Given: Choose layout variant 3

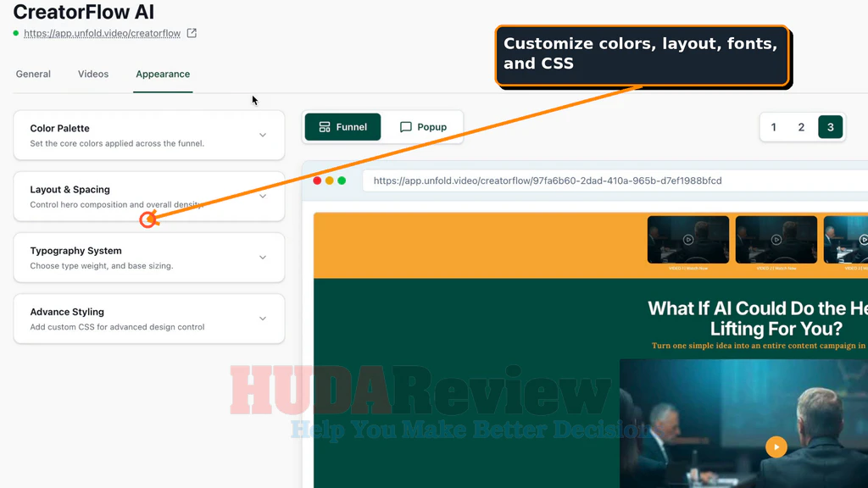Looking at the screenshot, I should (x=831, y=127).
